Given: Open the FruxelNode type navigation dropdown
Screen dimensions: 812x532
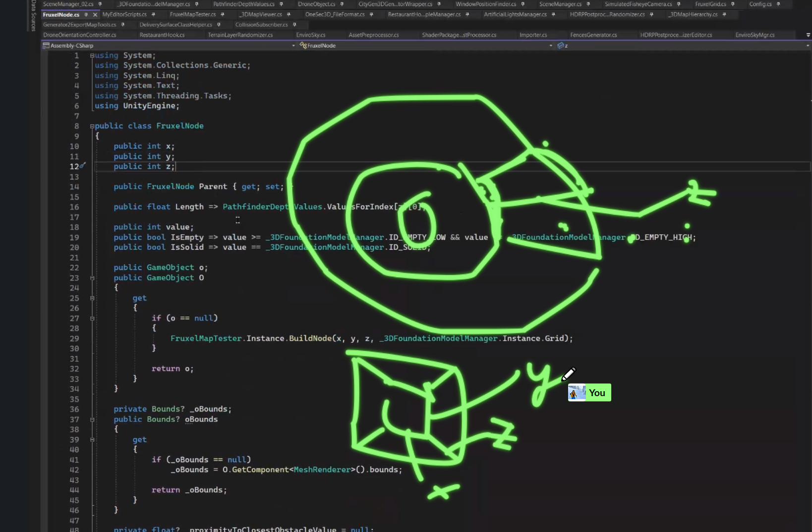Looking at the screenshot, I should (551, 46).
